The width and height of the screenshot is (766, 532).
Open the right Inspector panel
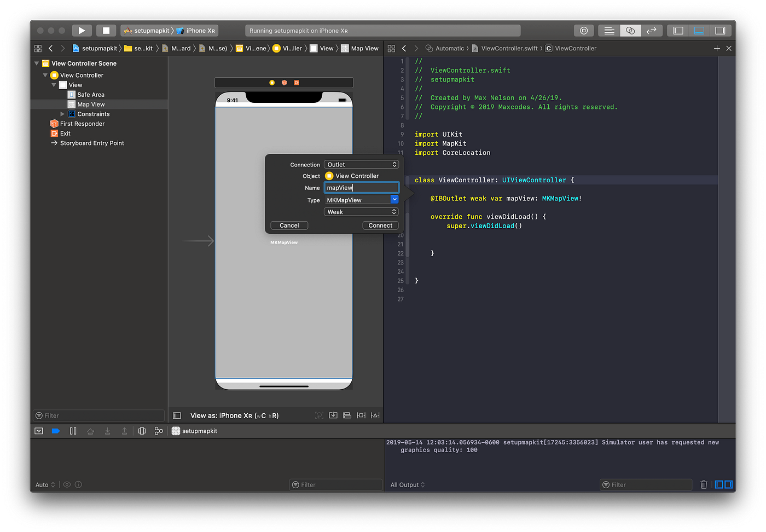pyautogui.click(x=721, y=30)
